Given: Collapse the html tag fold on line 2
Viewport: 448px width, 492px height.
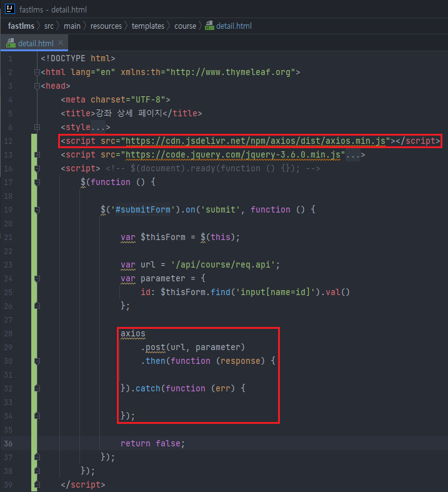Looking at the screenshot, I should [37, 72].
